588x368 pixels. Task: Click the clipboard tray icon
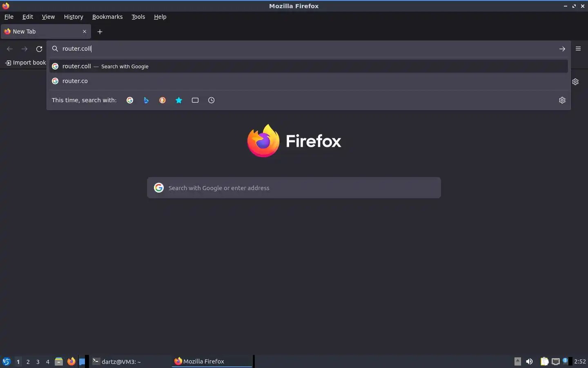coord(544,361)
